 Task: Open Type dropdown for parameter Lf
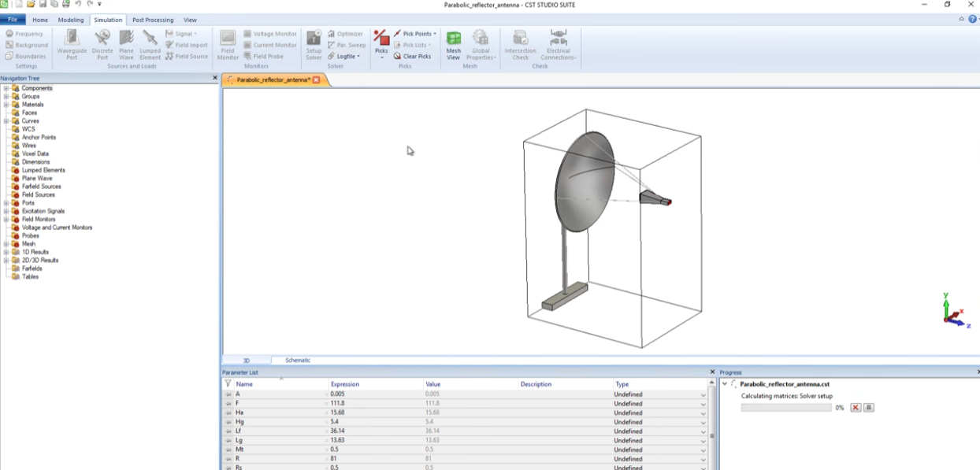pyautogui.click(x=703, y=431)
